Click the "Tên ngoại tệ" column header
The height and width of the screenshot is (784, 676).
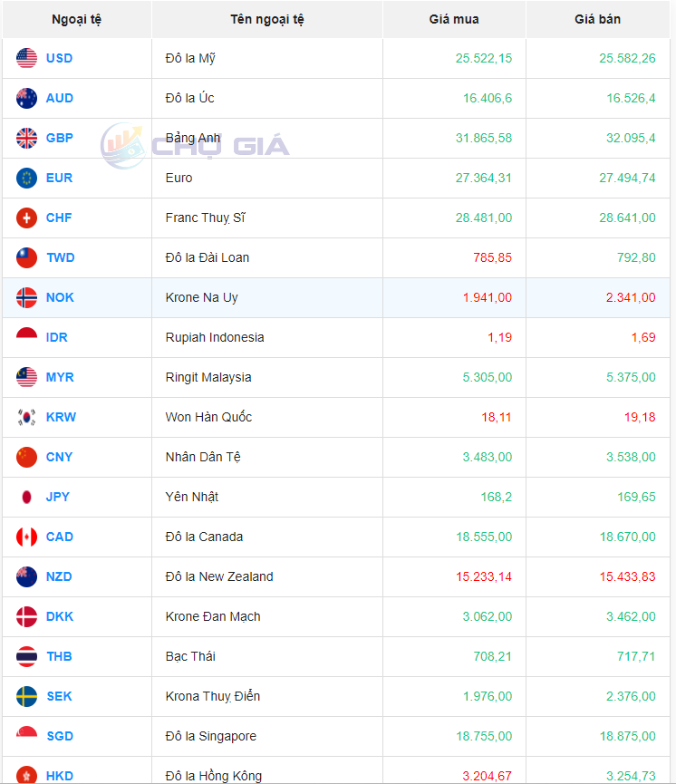(267, 19)
